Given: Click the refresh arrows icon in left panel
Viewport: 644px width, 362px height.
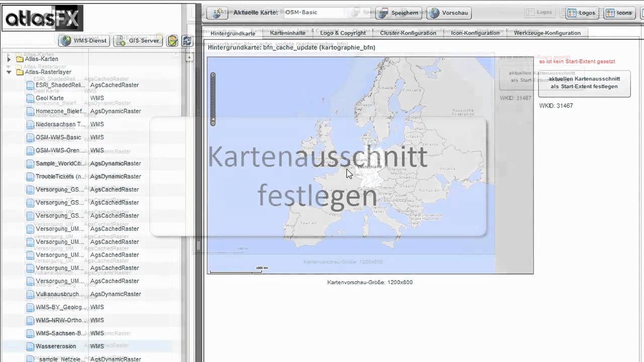Looking at the screenshot, I should click(x=187, y=41).
